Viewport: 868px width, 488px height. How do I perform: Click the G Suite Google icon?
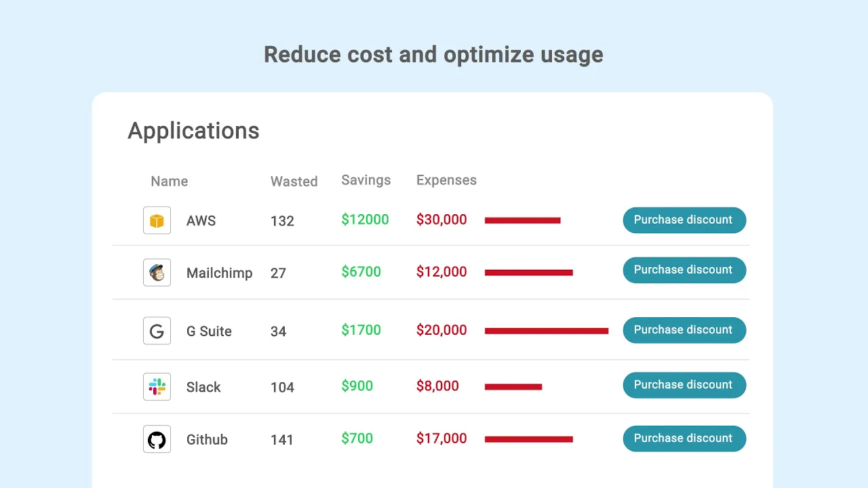157,331
